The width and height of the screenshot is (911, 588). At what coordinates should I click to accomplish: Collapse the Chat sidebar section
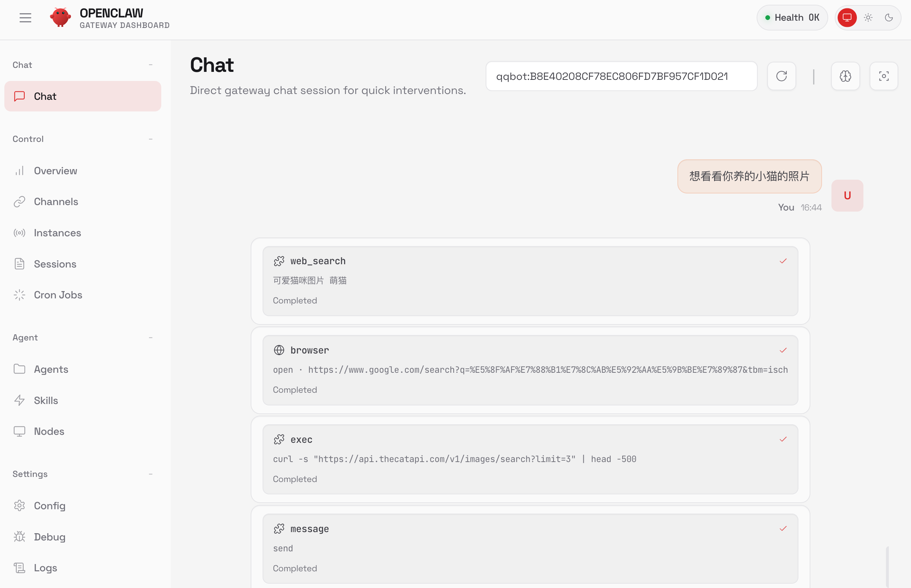150,65
